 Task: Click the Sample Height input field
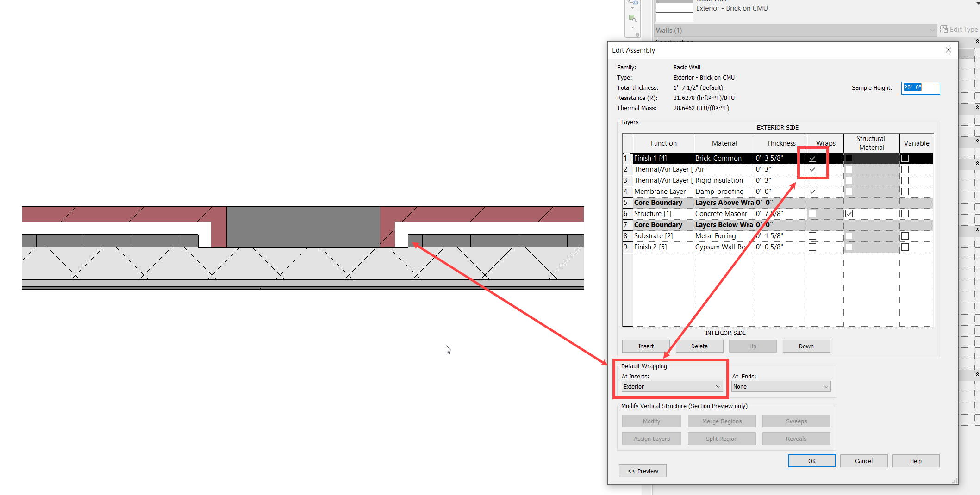[x=920, y=88]
